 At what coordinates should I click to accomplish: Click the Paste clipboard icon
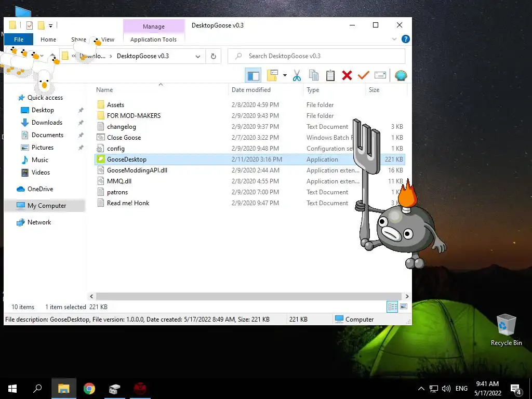[x=330, y=75]
